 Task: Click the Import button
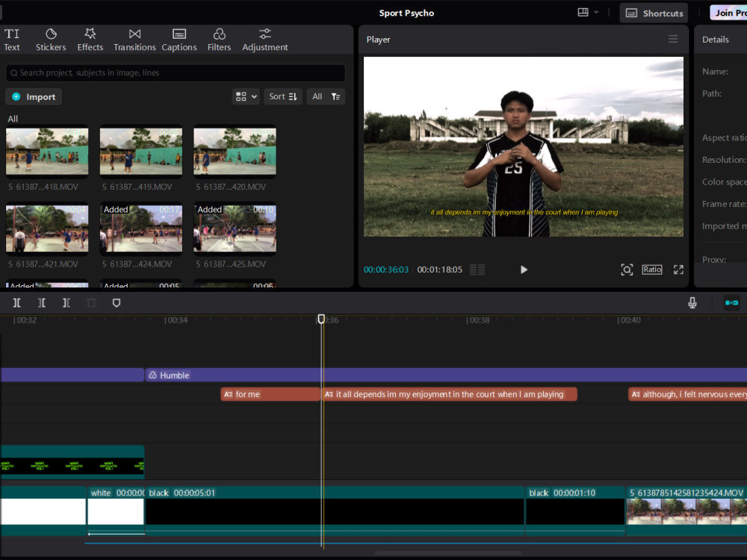[34, 96]
